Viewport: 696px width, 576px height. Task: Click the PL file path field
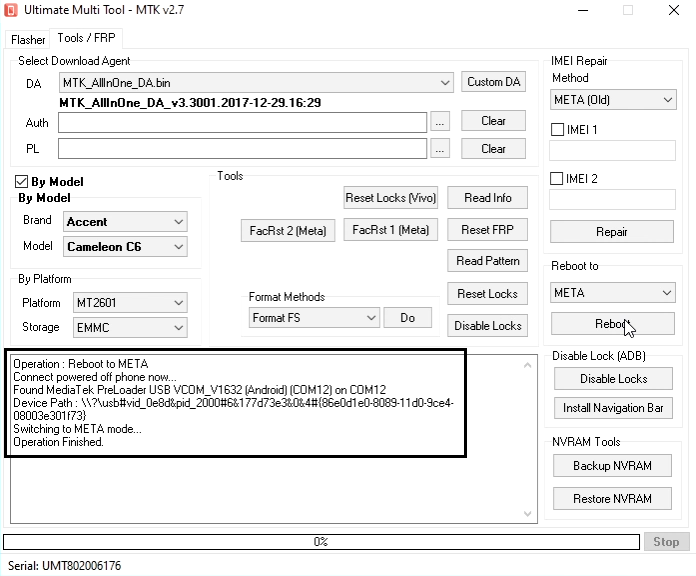[242, 149]
